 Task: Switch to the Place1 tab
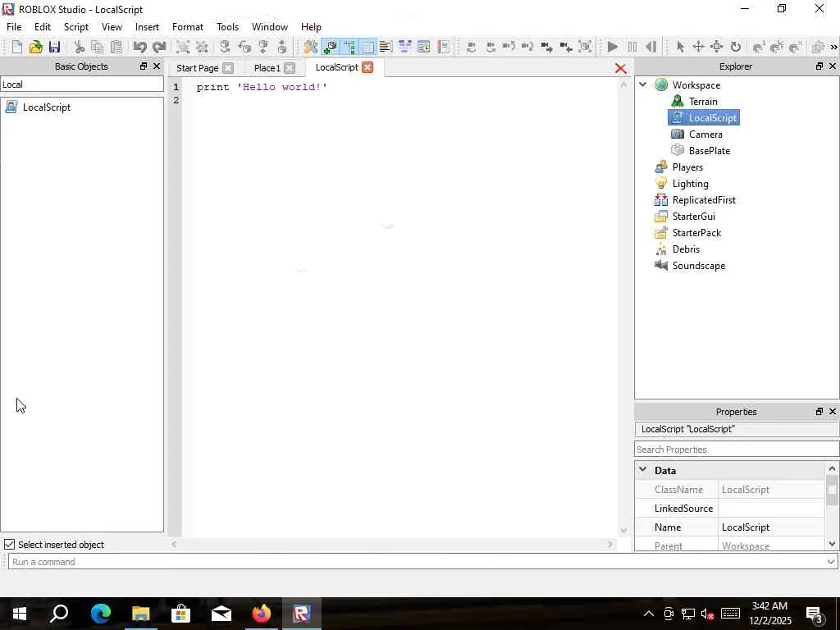(x=267, y=68)
